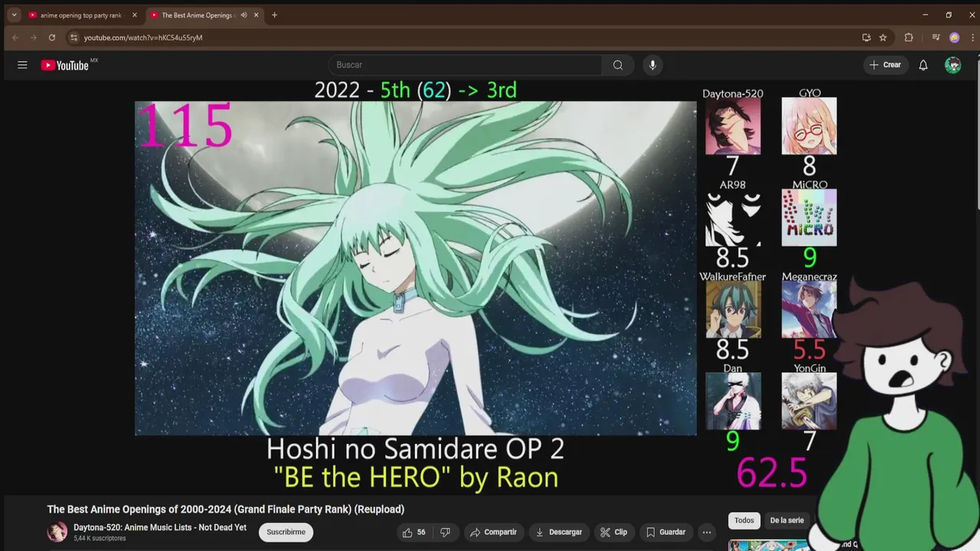Image resolution: width=980 pixels, height=551 pixels.
Task: Close the anime opening top party rank tab
Action: tap(135, 15)
